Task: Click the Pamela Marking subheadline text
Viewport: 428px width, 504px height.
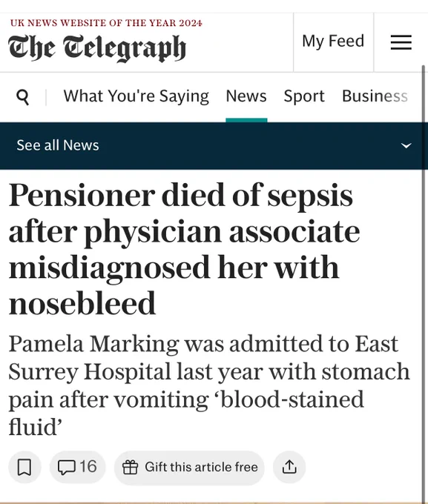Action: 209,385
